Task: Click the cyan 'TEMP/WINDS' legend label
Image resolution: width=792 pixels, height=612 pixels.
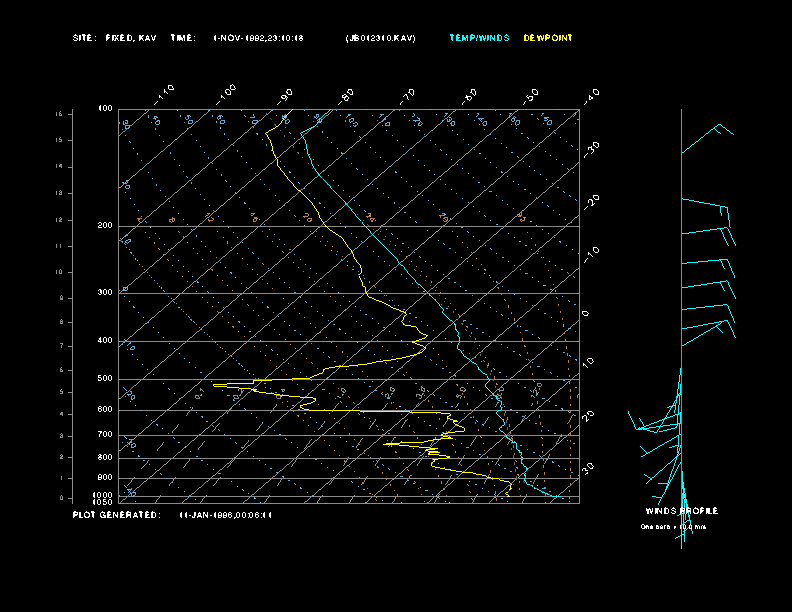Action: tap(479, 38)
